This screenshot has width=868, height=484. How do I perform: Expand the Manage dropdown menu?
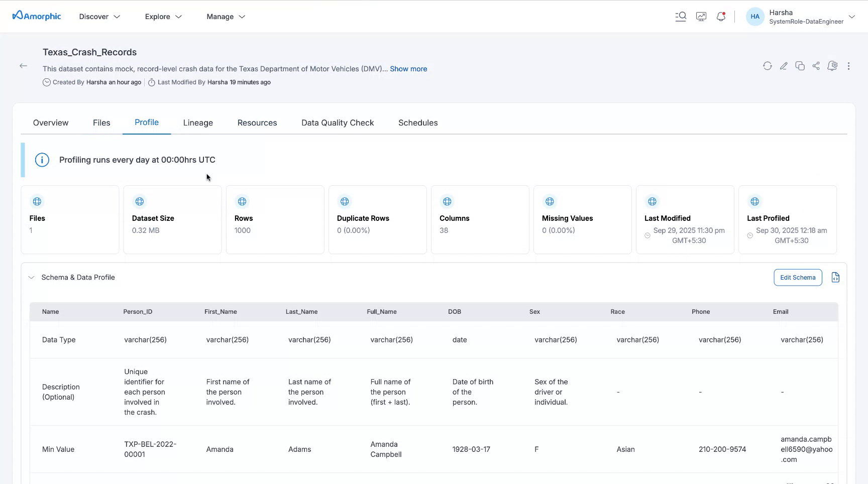pyautogui.click(x=226, y=17)
